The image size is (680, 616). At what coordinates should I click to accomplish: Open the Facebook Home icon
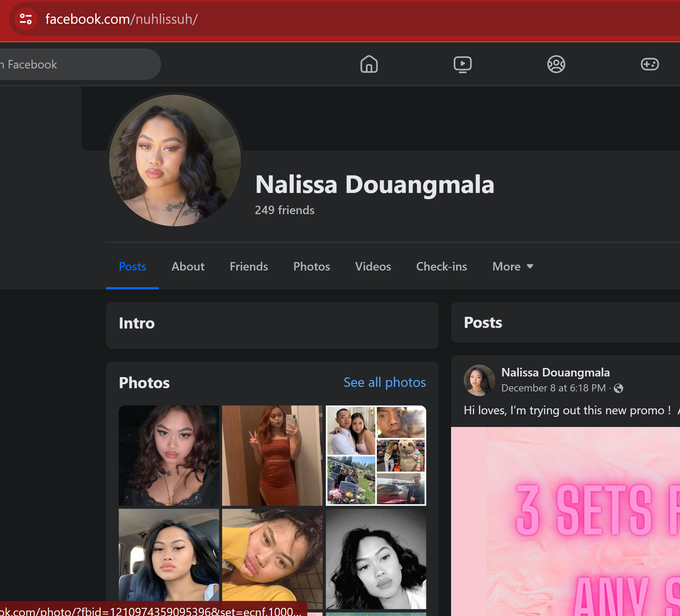369,64
